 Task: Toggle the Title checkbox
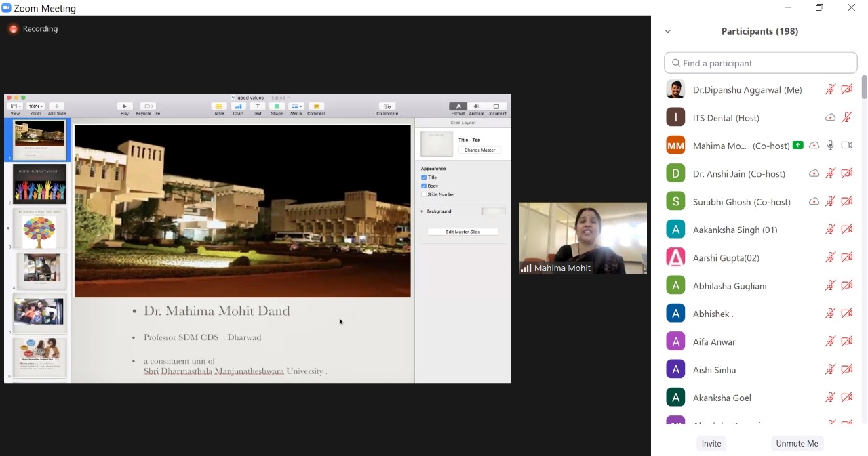[x=424, y=178]
